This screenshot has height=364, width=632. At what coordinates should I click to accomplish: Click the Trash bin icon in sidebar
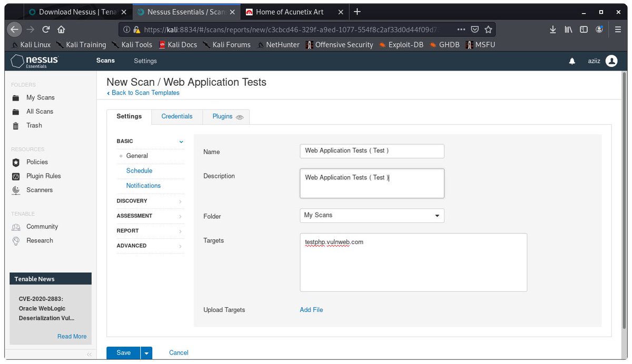[16, 126]
